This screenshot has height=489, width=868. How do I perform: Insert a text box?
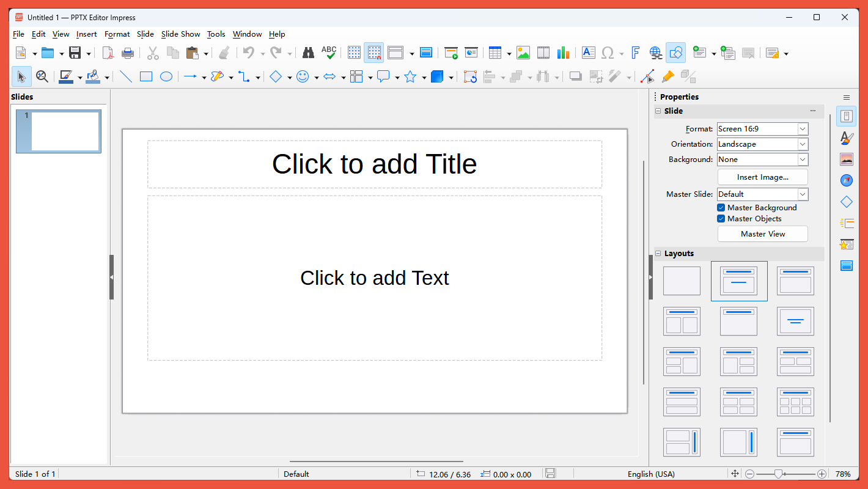[x=588, y=53]
